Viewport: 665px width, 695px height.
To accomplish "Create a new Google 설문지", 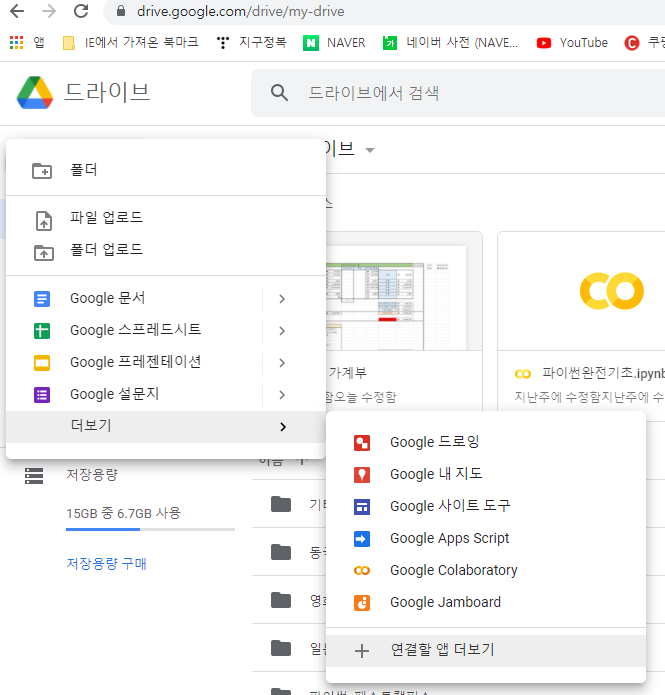I will (134, 394).
